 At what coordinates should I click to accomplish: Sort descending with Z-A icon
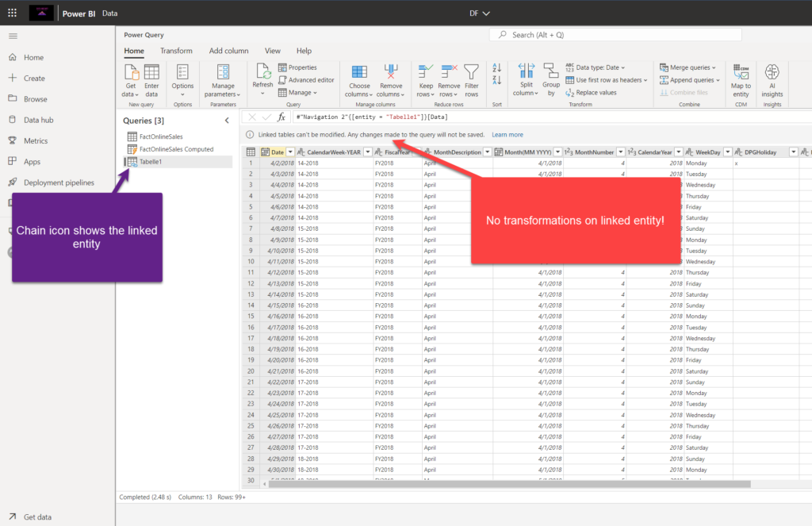tap(496, 80)
